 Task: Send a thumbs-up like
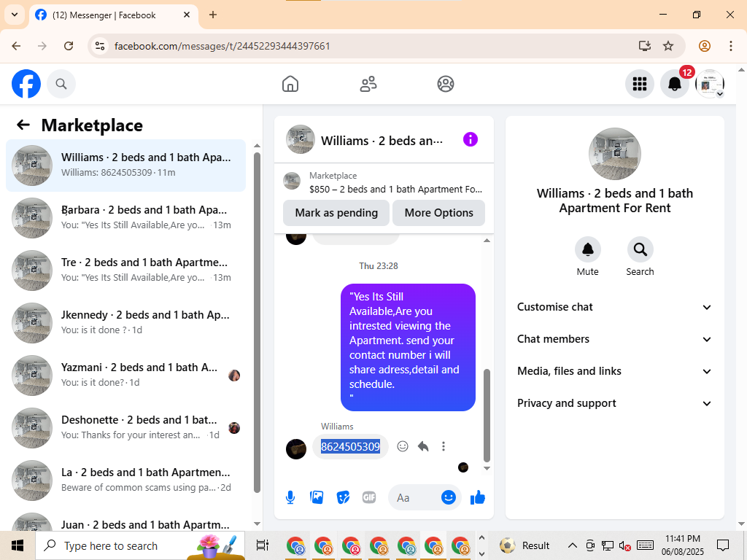(477, 497)
